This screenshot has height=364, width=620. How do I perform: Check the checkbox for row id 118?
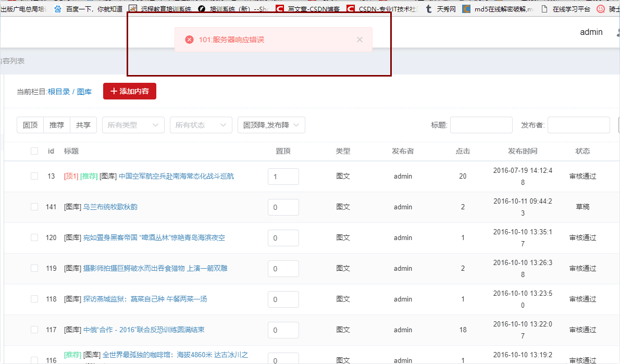click(34, 299)
